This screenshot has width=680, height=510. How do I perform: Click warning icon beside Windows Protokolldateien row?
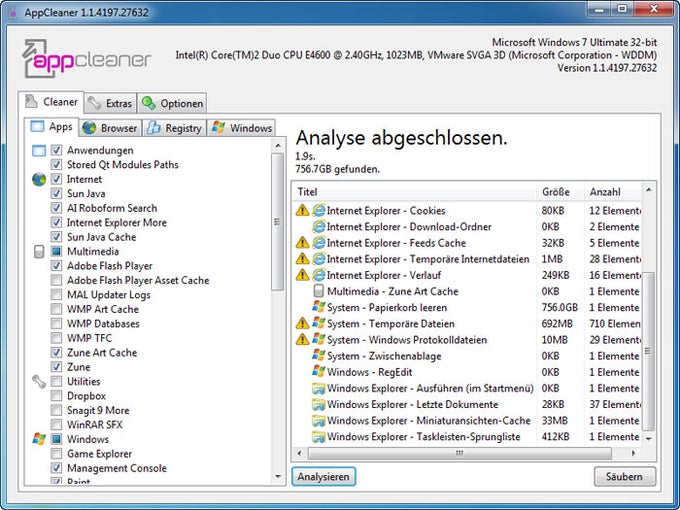coord(302,340)
